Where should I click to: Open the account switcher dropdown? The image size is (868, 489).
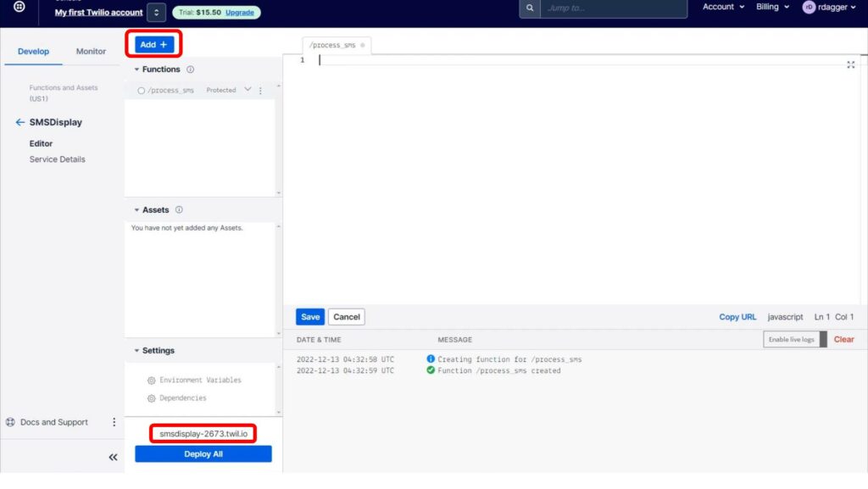tap(157, 12)
